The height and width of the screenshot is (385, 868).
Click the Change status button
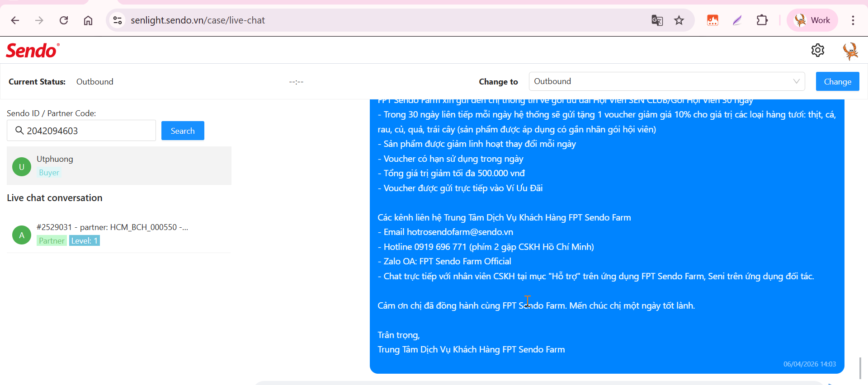838,81
